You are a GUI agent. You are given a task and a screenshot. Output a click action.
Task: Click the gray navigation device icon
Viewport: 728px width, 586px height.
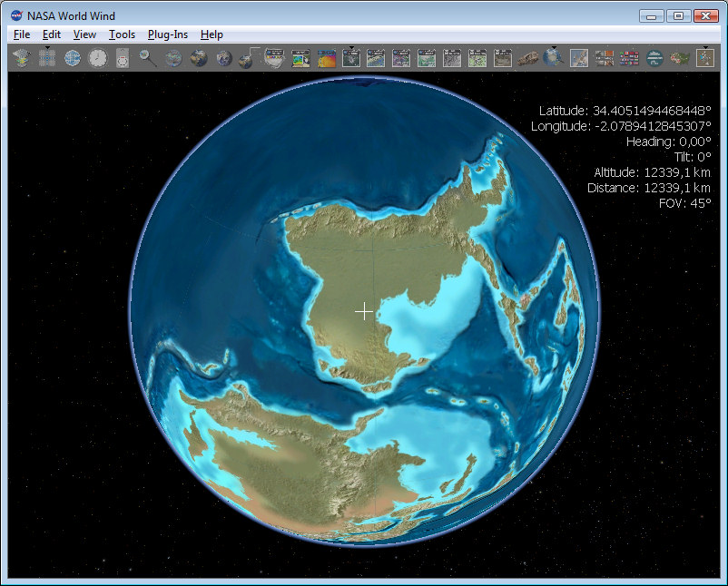(x=123, y=58)
